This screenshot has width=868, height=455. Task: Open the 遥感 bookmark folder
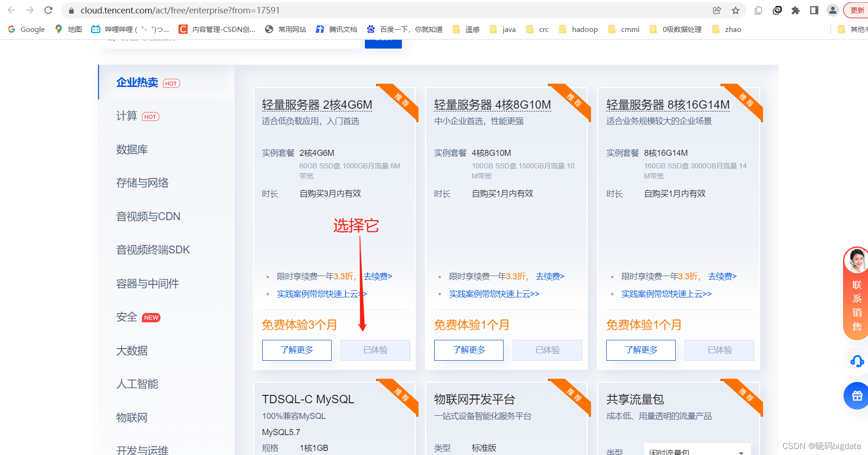click(466, 29)
